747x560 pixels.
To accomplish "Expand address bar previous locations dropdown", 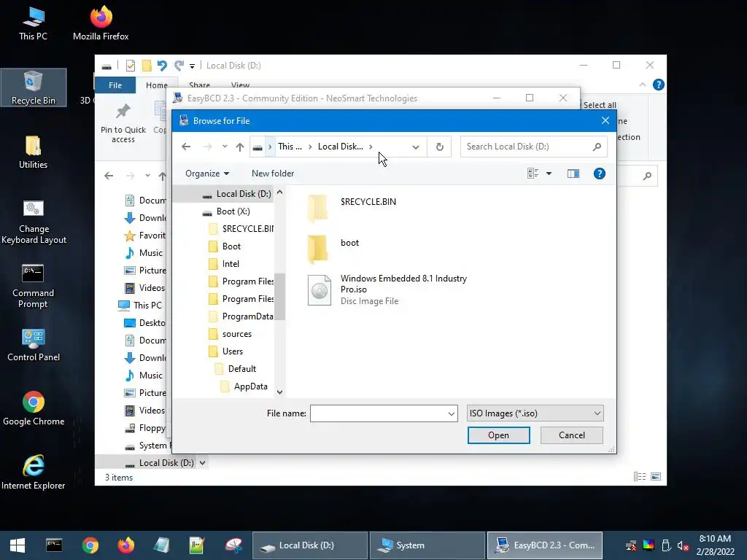I will tap(415, 147).
